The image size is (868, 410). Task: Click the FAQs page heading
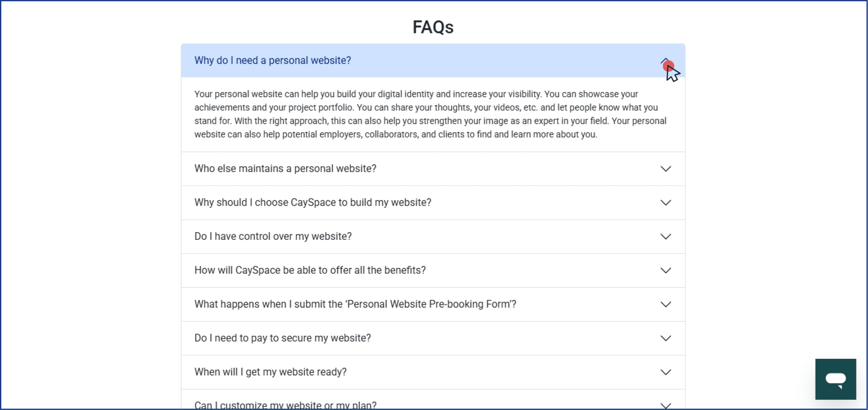(432, 27)
